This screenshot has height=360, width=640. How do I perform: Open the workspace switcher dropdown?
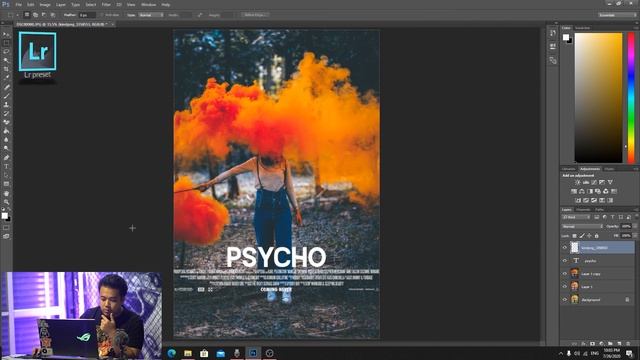[618, 15]
